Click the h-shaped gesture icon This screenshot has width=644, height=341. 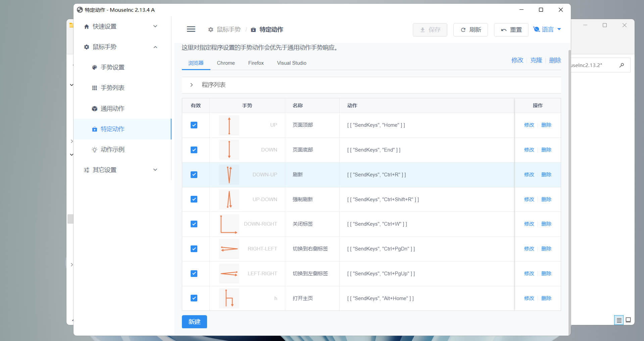point(229,298)
